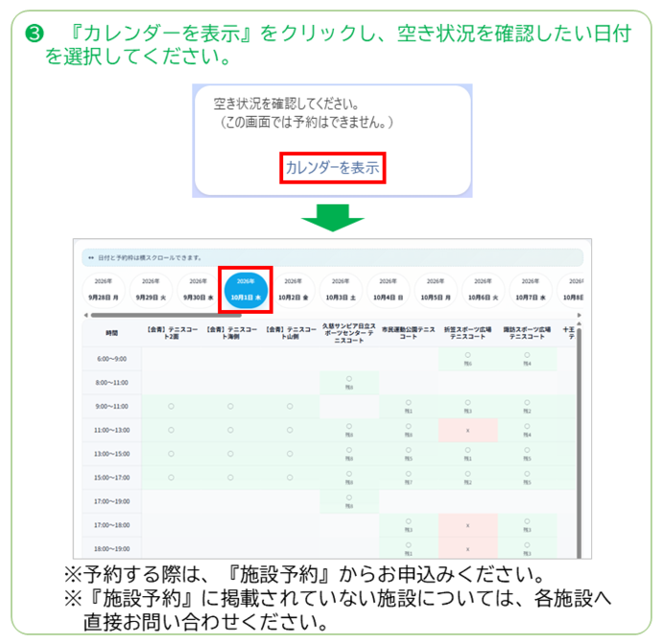Click unavailable × at 11:00~13:00 折笠スポーツ広場
This screenshot has width=662, height=644.
pyautogui.click(x=468, y=430)
